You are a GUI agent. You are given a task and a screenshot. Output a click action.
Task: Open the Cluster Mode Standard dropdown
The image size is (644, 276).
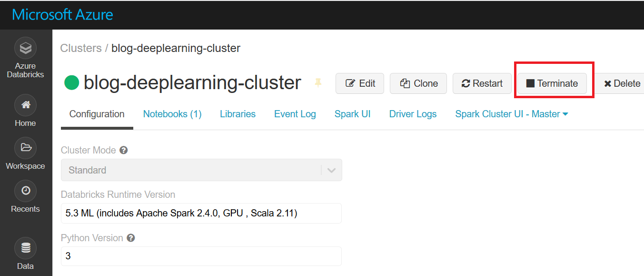pyautogui.click(x=201, y=170)
